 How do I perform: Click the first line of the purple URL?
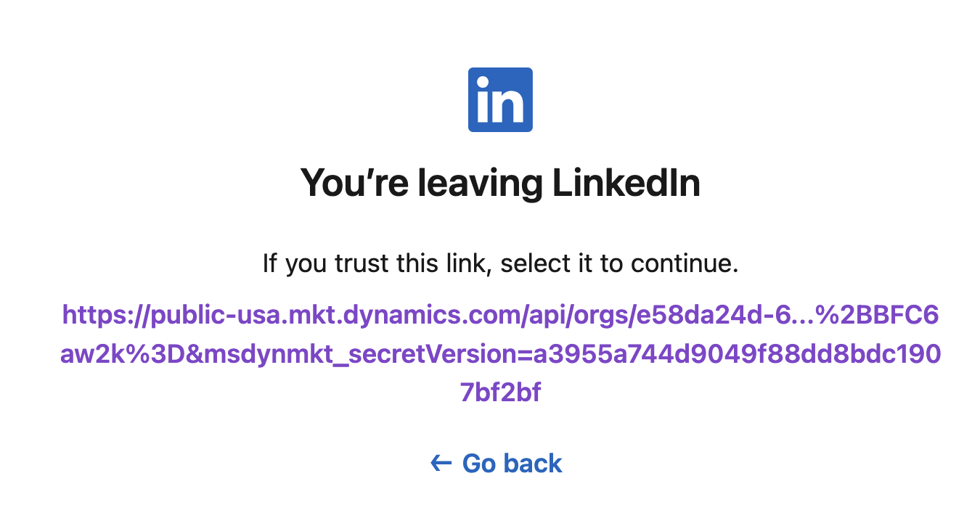pyautogui.click(x=501, y=316)
